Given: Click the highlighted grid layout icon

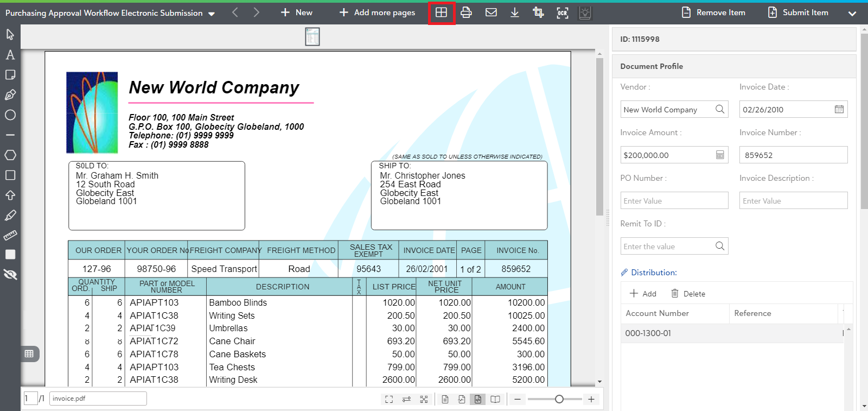Looking at the screenshot, I should click(441, 12).
